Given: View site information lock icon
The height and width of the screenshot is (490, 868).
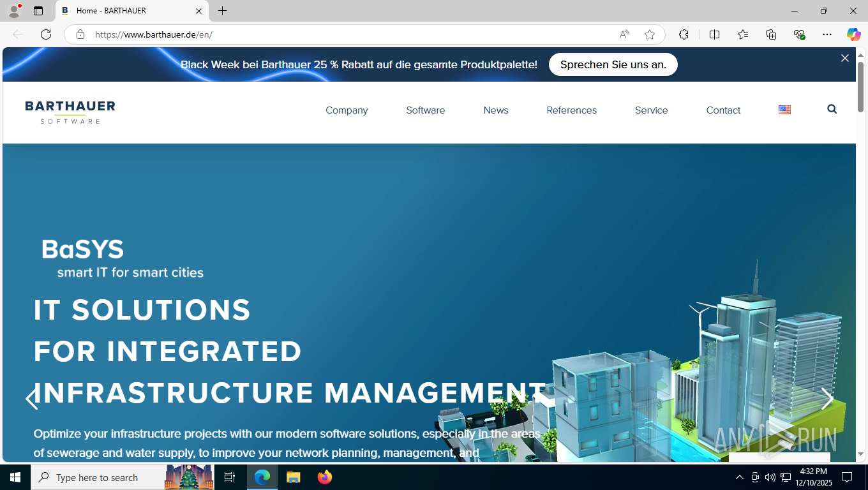Looking at the screenshot, I should point(80,34).
